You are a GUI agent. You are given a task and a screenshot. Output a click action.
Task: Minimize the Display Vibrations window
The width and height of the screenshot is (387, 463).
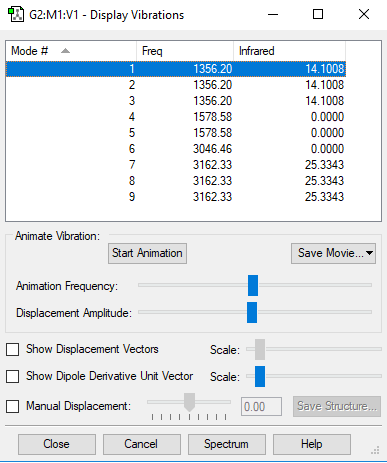273,14
